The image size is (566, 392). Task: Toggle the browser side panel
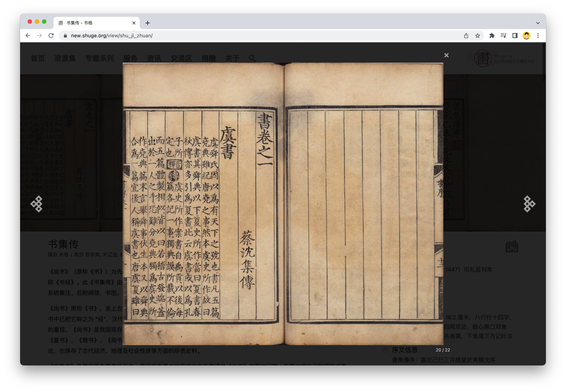(x=515, y=36)
